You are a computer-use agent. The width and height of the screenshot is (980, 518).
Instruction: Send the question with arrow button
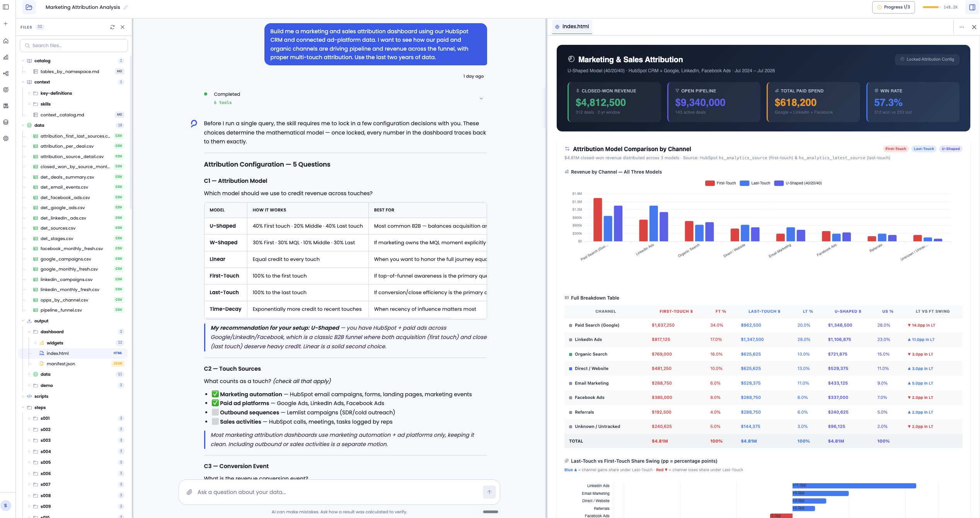click(489, 492)
